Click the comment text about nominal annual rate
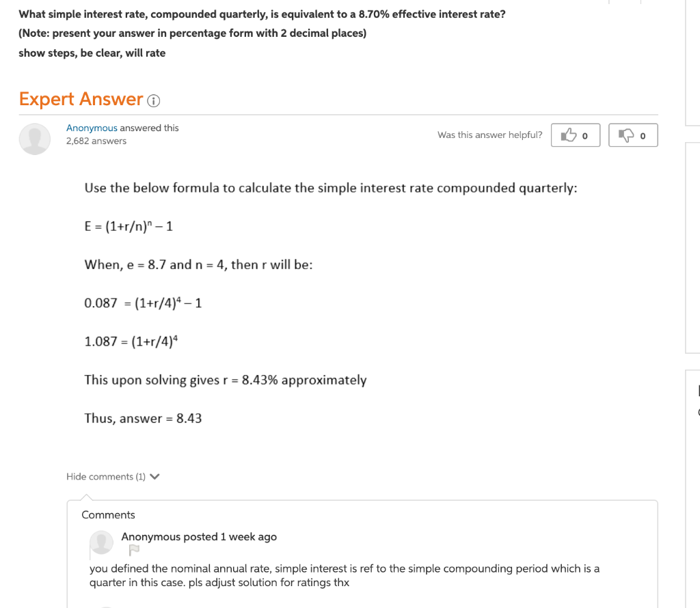Image resolution: width=700 pixels, height=608 pixels. point(345,575)
